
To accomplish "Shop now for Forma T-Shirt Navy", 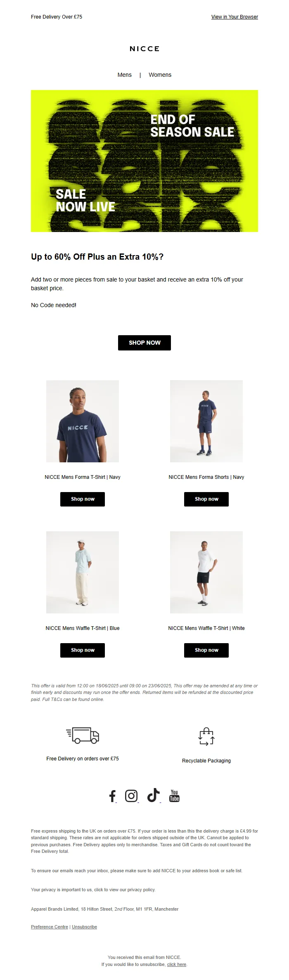I will pos(83,499).
